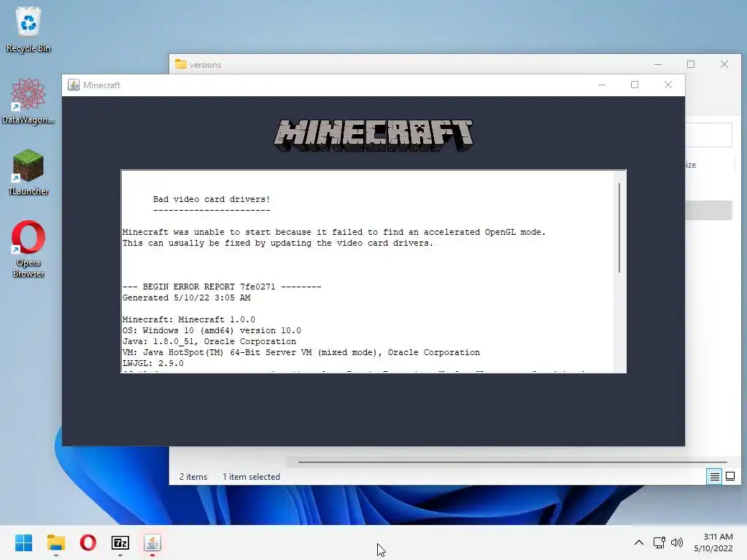Click the Java icon in Minecraft title bar
The height and width of the screenshot is (560, 747).
point(74,85)
